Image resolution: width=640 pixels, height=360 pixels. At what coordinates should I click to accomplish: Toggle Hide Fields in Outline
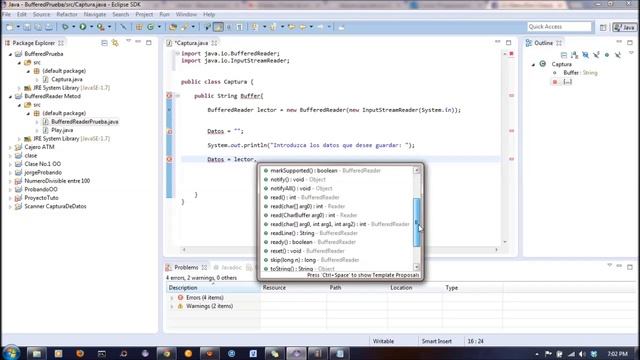point(585,55)
